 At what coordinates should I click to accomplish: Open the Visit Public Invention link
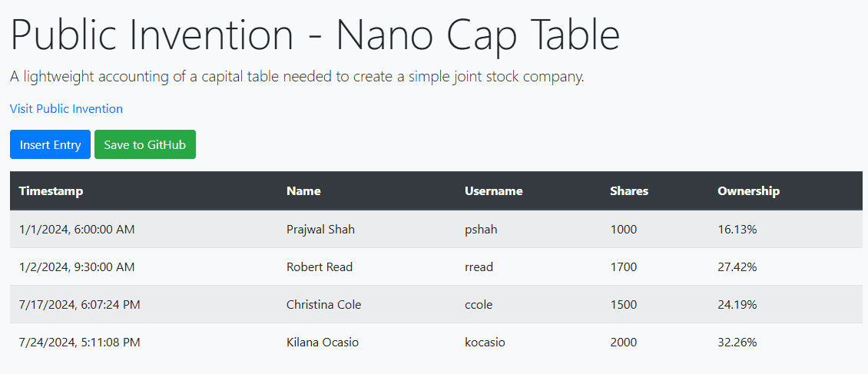tap(66, 108)
